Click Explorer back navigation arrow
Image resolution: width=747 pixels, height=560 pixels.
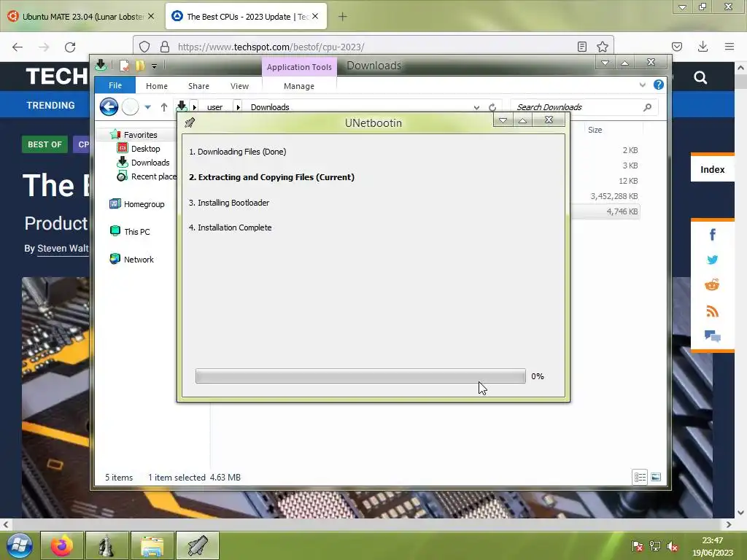click(x=109, y=106)
